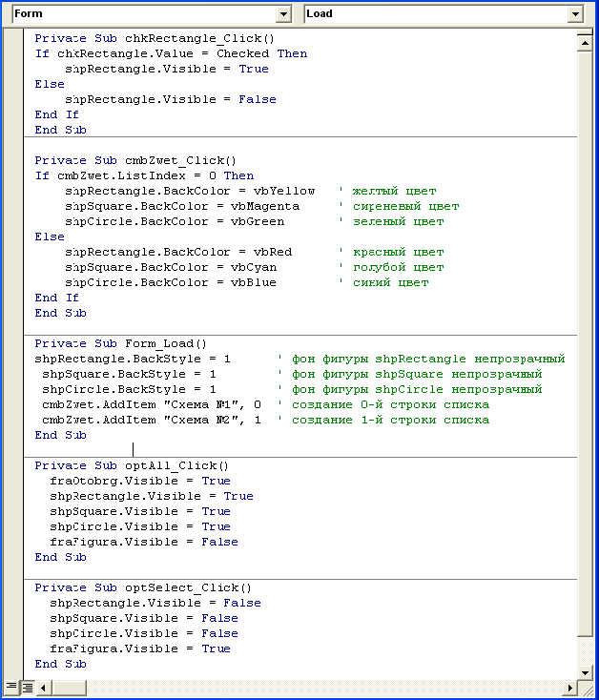This screenshot has height=700, width=599.
Task: Click text 'shpCircle.BackColor = vbBlue'
Action: (171, 282)
